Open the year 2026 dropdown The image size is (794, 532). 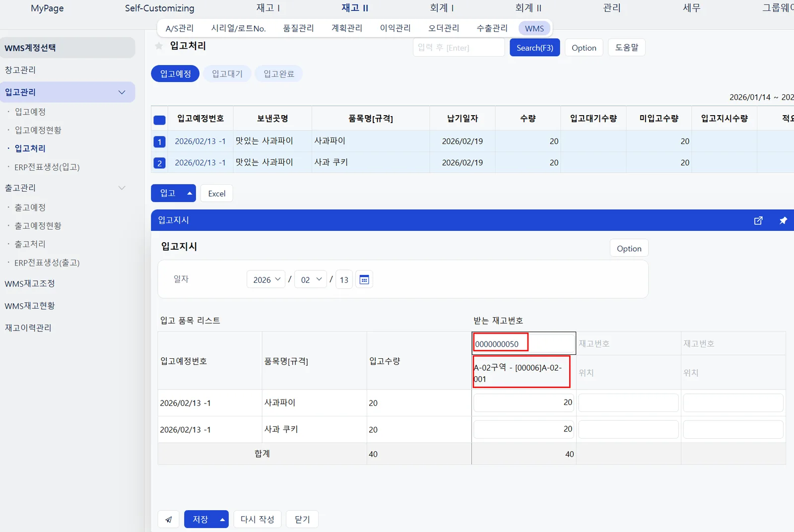[266, 279]
